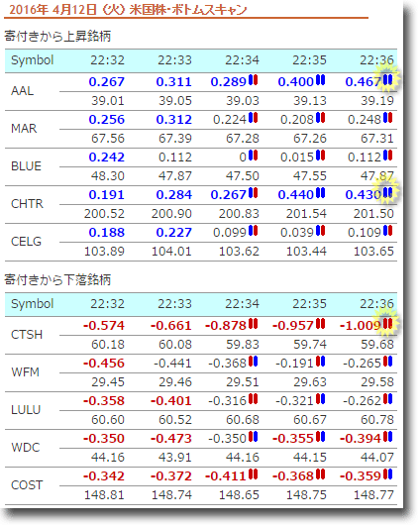Click the candlestick icon beside CHTR 0.440
This screenshot has width=420, height=525.
(321, 193)
